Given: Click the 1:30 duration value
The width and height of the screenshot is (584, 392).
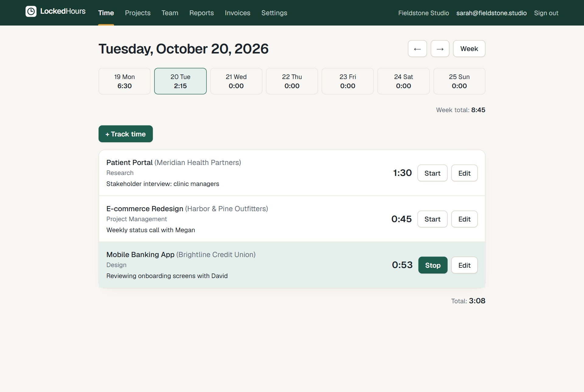Looking at the screenshot, I should click(402, 173).
